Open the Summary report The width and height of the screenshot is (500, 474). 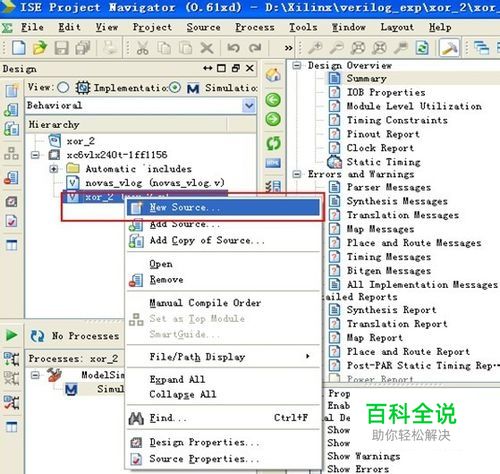[x=366, y=78]
